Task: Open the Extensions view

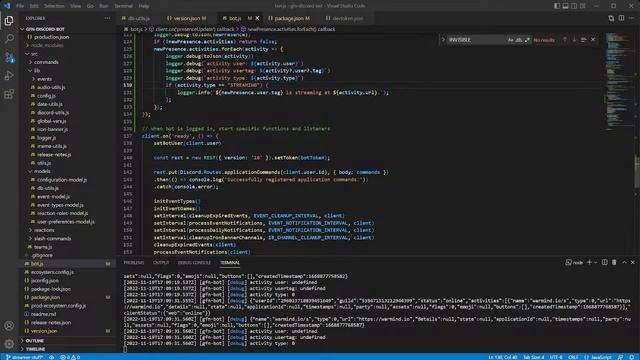Action: 9,94
